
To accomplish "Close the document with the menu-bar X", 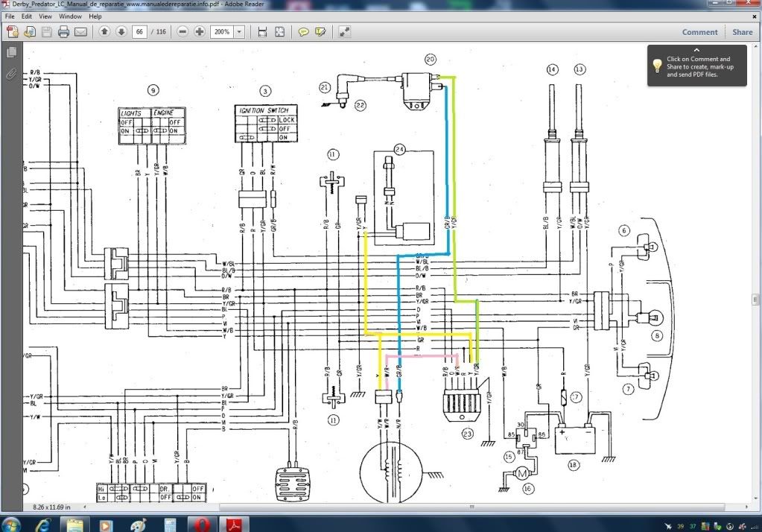I will point(755,16).
